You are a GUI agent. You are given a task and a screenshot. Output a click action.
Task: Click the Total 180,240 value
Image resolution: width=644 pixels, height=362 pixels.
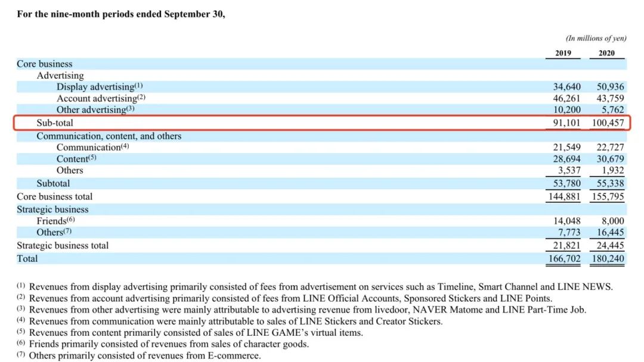point(608,258)
